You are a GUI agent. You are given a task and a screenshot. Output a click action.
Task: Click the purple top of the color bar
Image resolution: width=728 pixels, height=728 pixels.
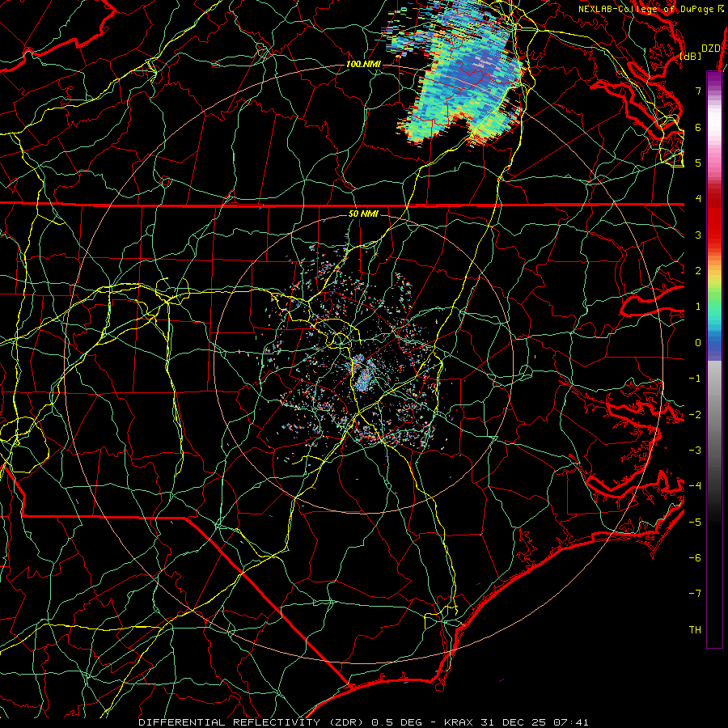pyautogui.click(x=714, y=79)
